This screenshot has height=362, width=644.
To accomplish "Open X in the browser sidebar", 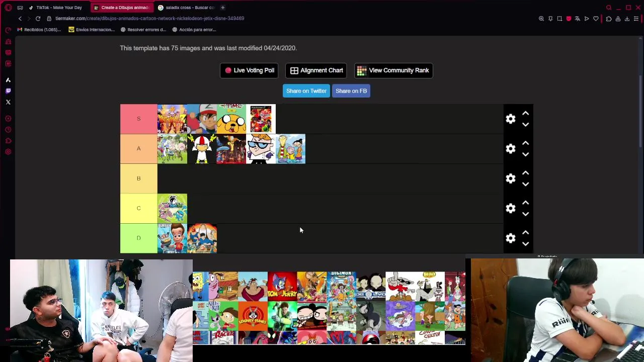I will (x=8, y=102).
